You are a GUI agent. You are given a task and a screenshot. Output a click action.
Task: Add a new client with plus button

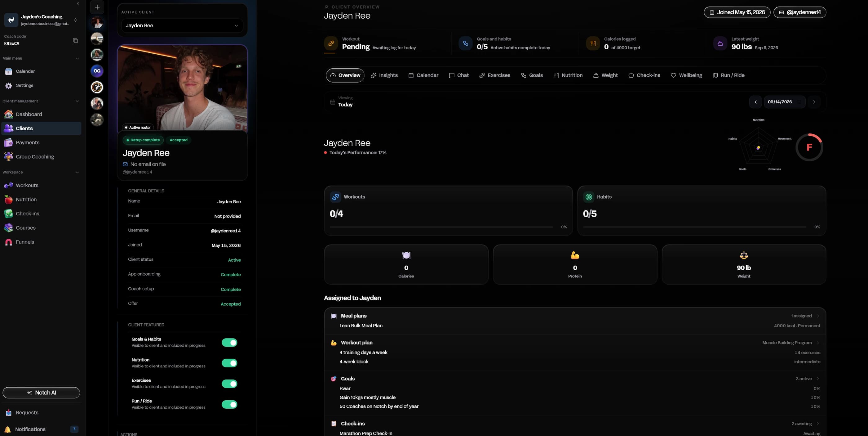point(97,7)
